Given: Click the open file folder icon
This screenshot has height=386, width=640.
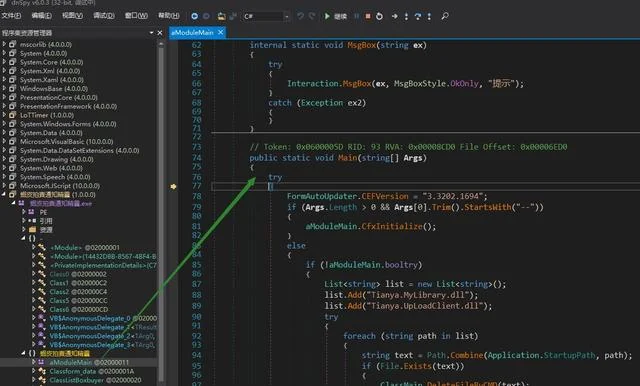Looking at the screenshot, I should (x=221, y=16).
